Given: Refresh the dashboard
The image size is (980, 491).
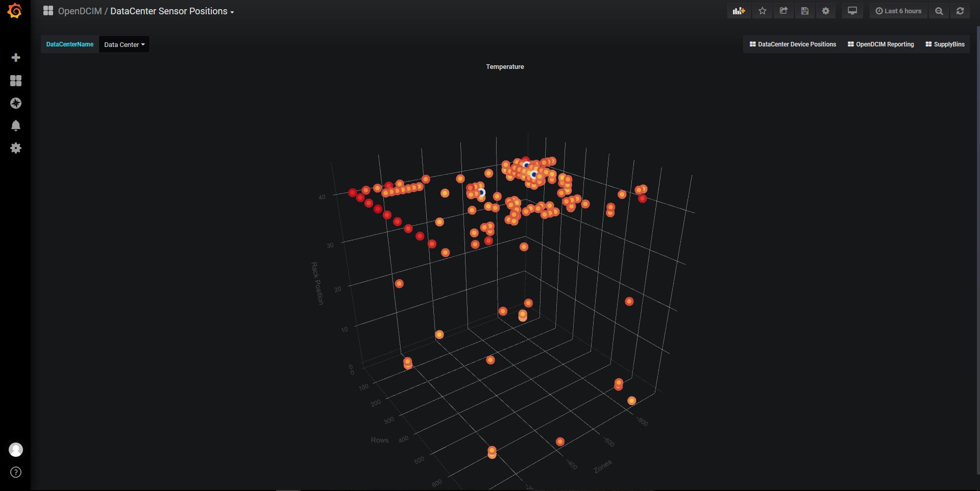Looking at the screenshot, I should click(x=960, y=11).
